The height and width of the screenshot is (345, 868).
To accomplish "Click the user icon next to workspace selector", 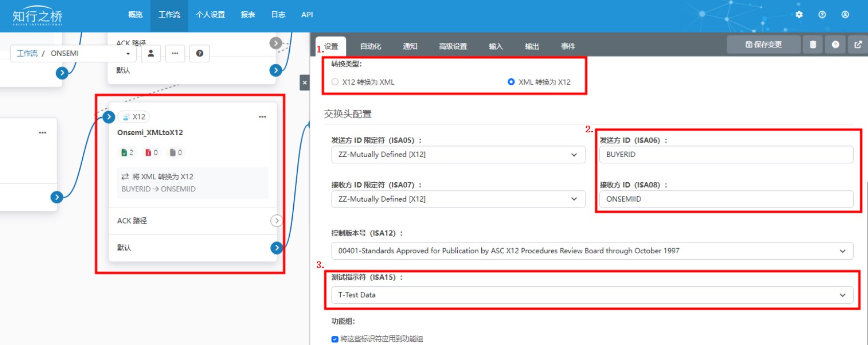I will click(x=151, y=53).
